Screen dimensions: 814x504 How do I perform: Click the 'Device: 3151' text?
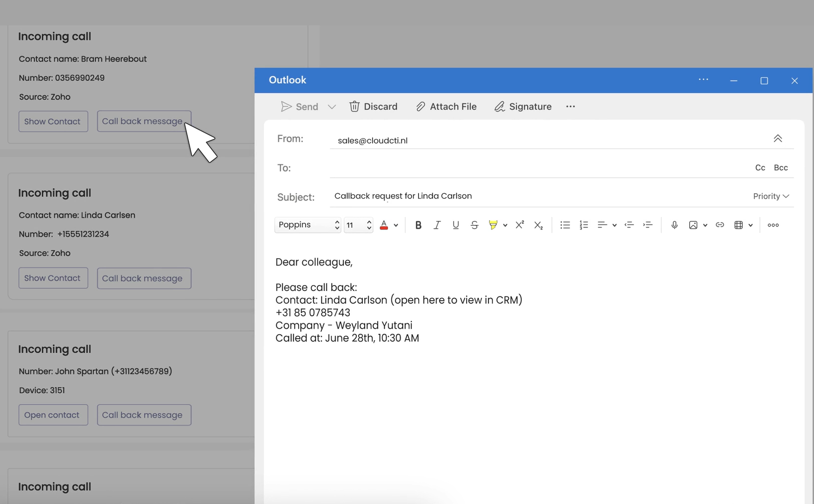(x=42, y=390)
